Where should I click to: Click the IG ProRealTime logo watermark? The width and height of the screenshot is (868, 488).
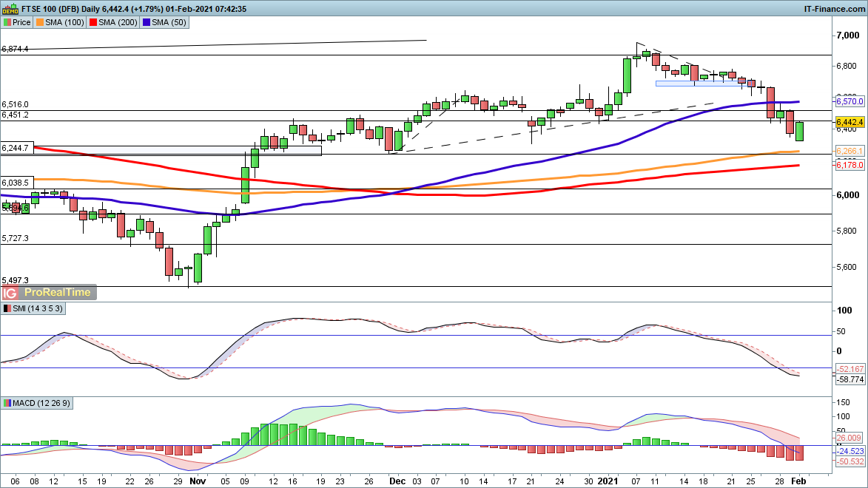pos(49,292)
